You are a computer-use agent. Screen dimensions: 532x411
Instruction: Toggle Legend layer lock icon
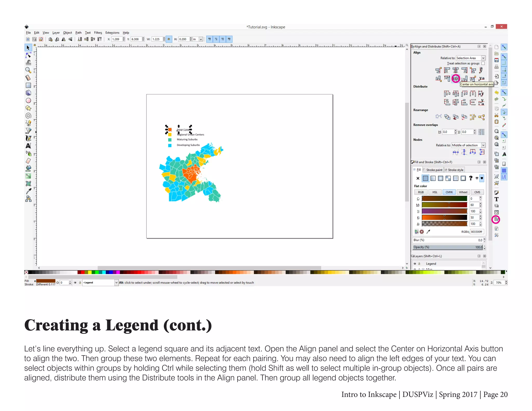point(419,264)
